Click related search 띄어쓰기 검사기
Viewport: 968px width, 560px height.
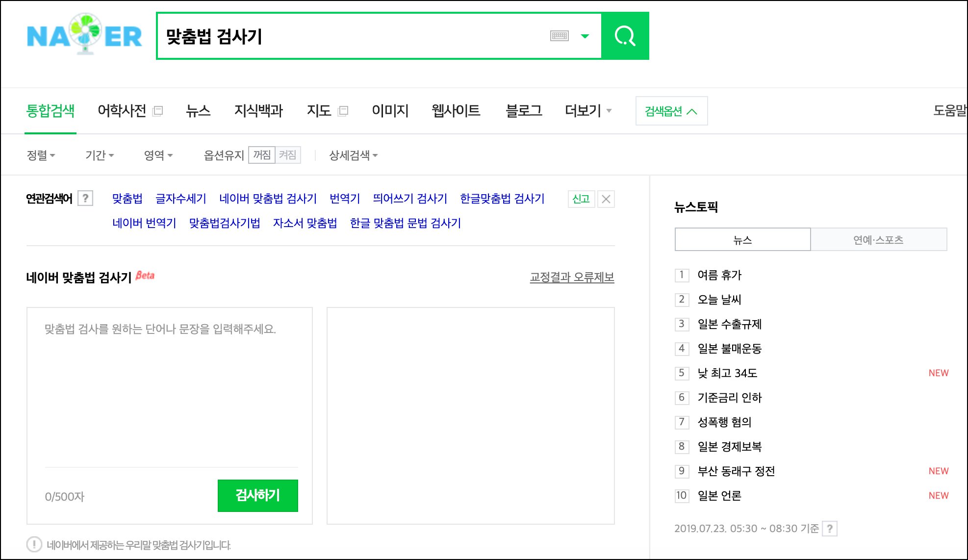click(410, 198)
